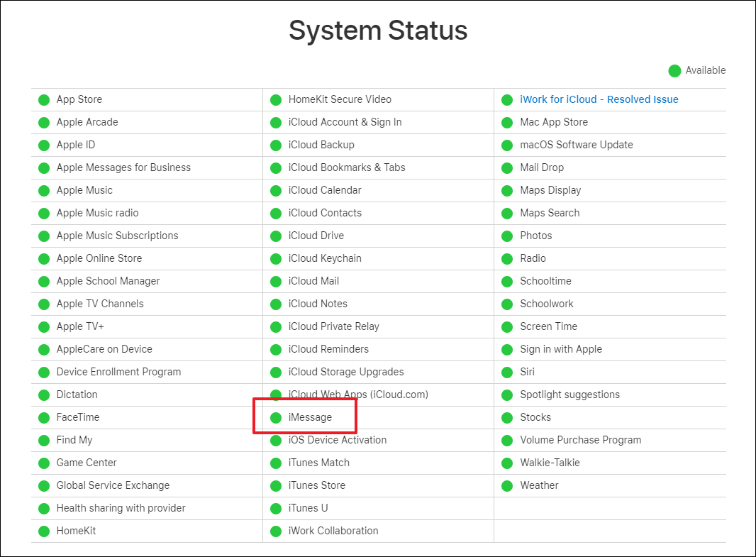Click the Apple TV Channels label
Screen dimensions: 756x557
point(100,304)
